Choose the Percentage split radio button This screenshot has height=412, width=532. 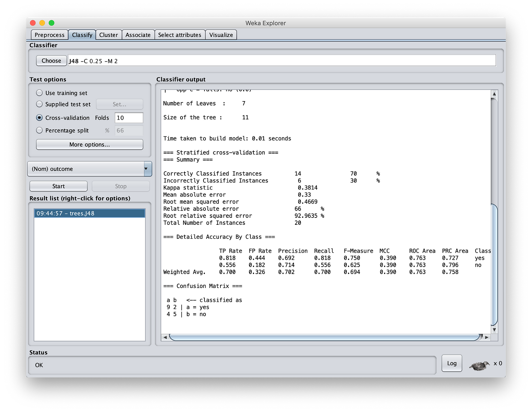[x=40, y=130]
